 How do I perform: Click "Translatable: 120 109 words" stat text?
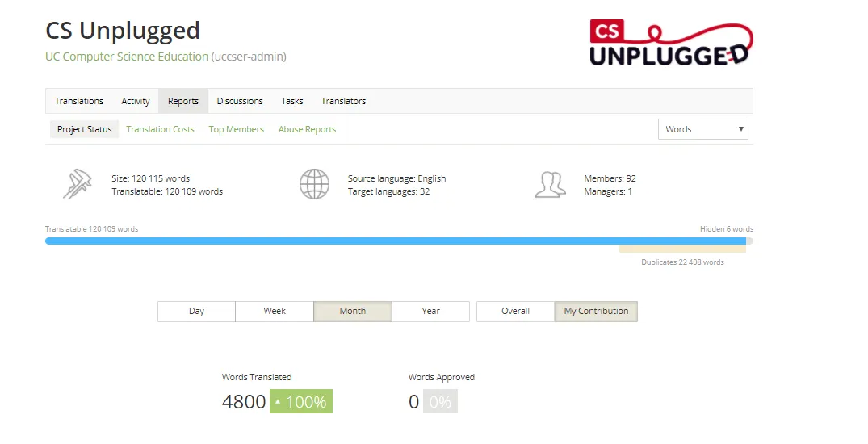point(167,191)
